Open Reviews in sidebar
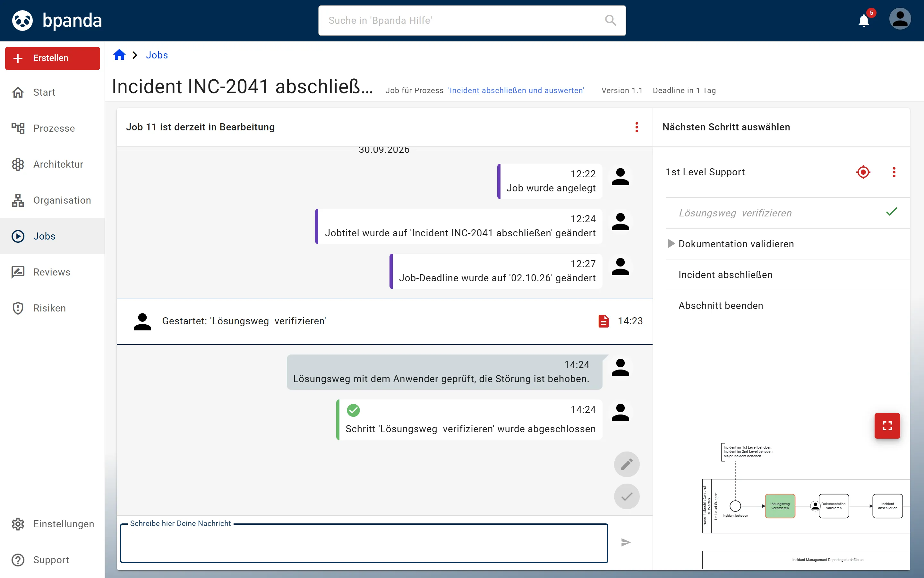 coord(53,272)
